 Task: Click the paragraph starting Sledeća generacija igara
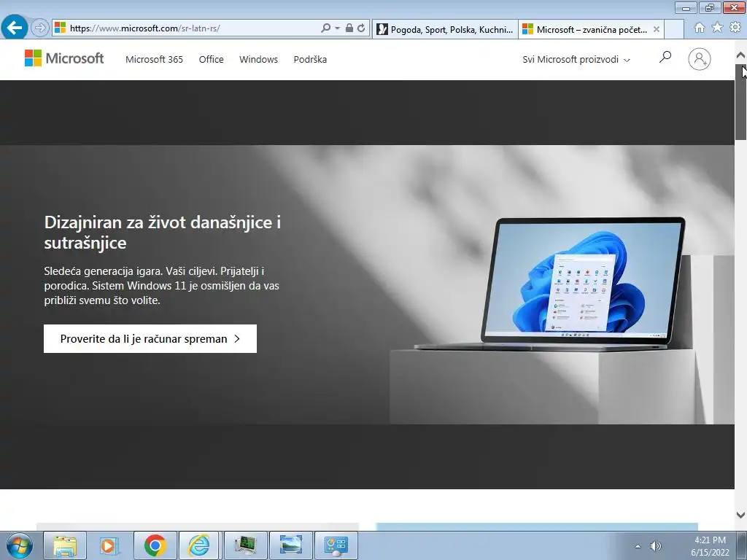pyautogui.click(x=161, y=286)
